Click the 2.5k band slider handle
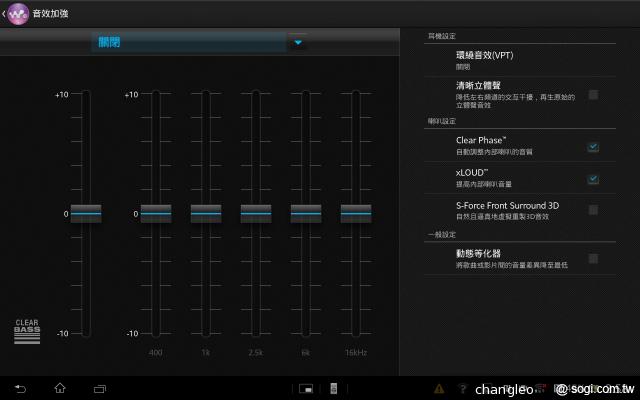 tap(256, 213)
